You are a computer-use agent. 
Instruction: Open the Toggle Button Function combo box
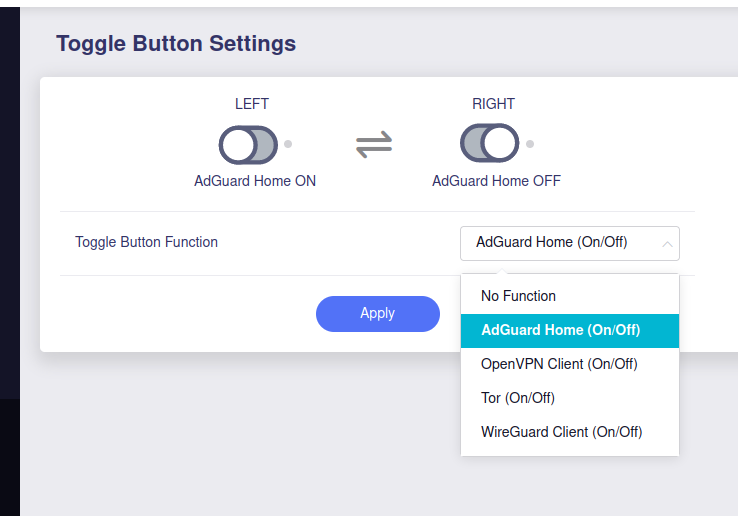[570, 243]
